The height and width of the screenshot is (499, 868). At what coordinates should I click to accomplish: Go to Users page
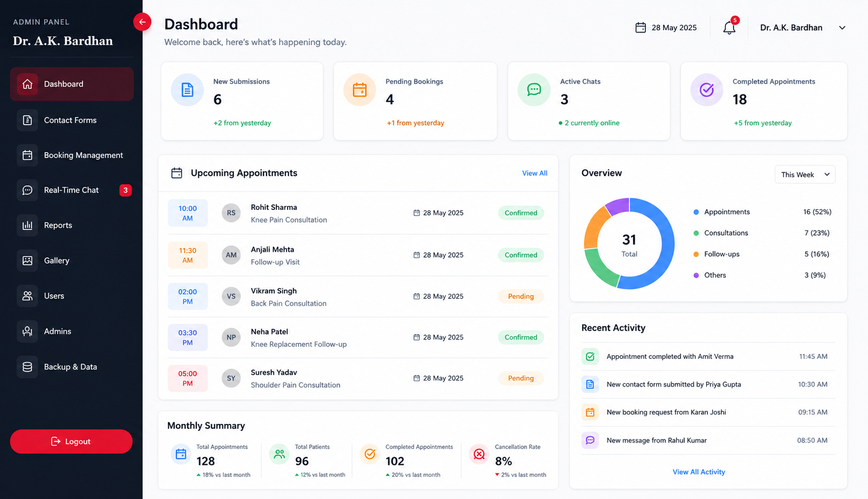(x=72, y=296)
